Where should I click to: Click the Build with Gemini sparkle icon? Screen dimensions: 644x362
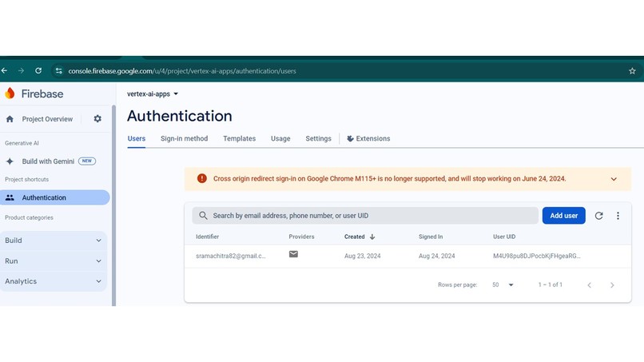coord(10,161)
